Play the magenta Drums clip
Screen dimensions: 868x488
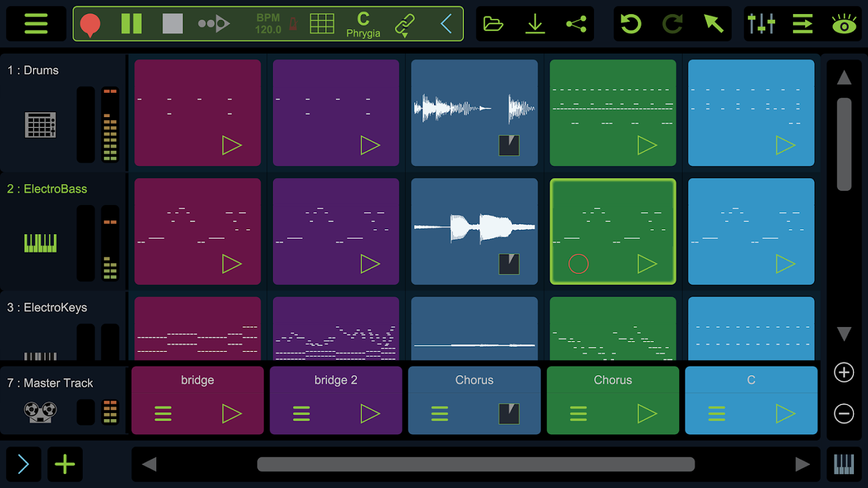point(231,145)
